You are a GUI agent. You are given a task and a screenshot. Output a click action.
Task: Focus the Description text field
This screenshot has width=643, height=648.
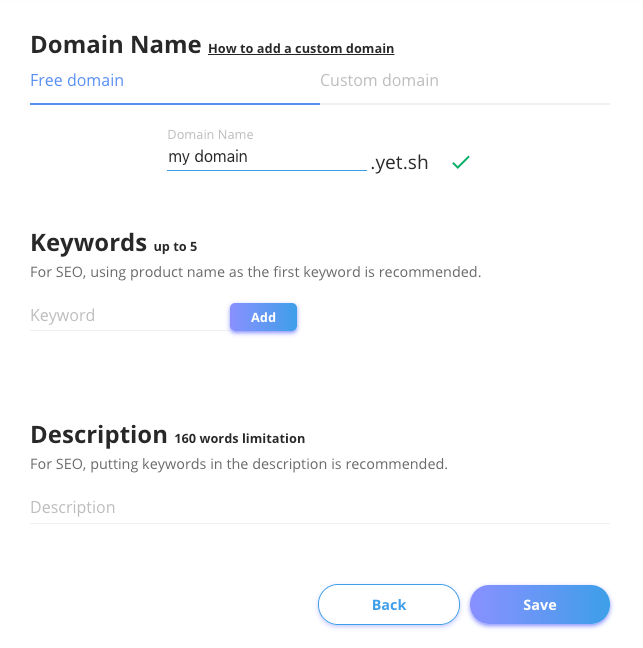pos(319,508)
